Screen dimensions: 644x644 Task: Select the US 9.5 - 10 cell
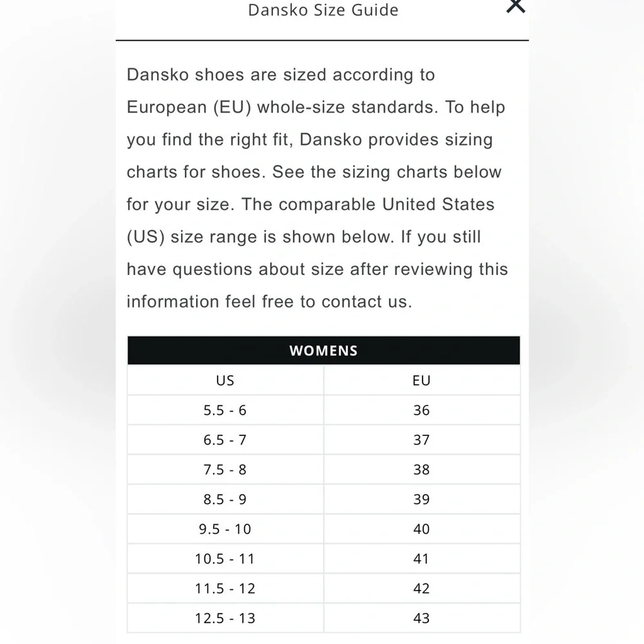pyautogui.click(x=225, y=529)
